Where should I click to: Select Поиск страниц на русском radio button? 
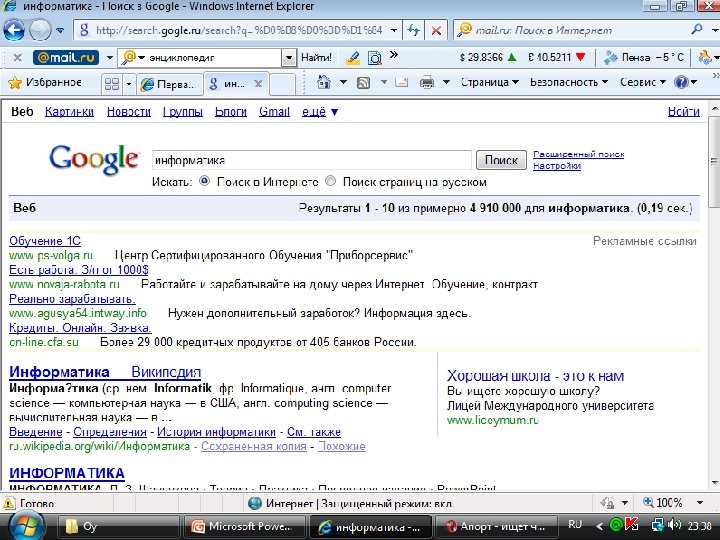330,181
